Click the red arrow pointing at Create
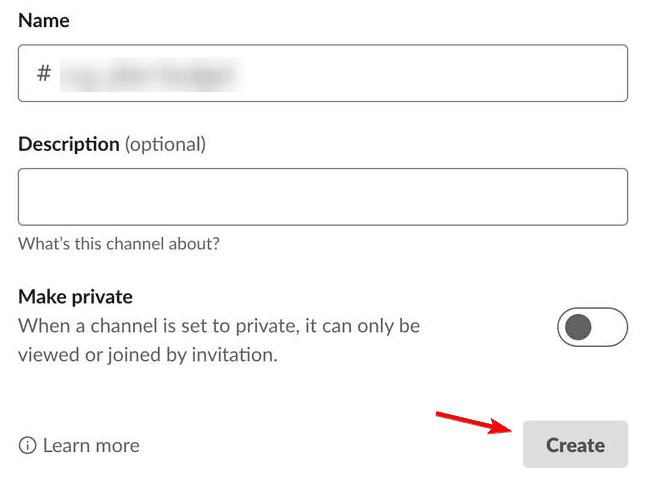The image size is (651, 483). pos(474,422)
